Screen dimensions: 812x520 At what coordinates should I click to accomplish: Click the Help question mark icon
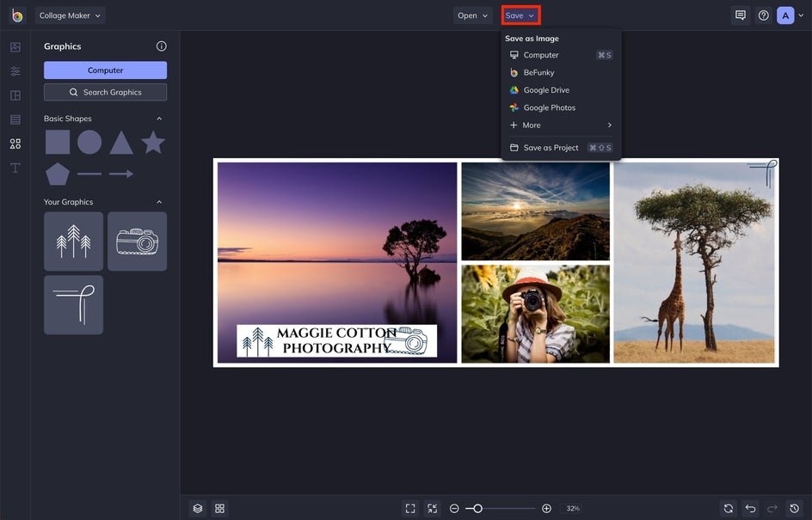762,15
